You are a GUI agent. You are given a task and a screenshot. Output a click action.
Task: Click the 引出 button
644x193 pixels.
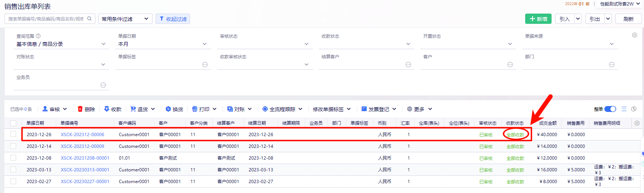pyautogui.click(x=595, y=19)
